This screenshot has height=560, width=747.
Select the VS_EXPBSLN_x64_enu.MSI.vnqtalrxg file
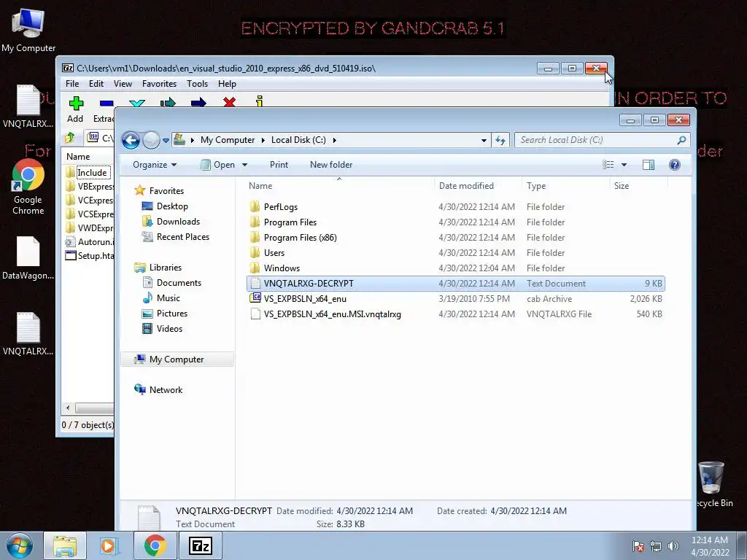coord(455,314)
